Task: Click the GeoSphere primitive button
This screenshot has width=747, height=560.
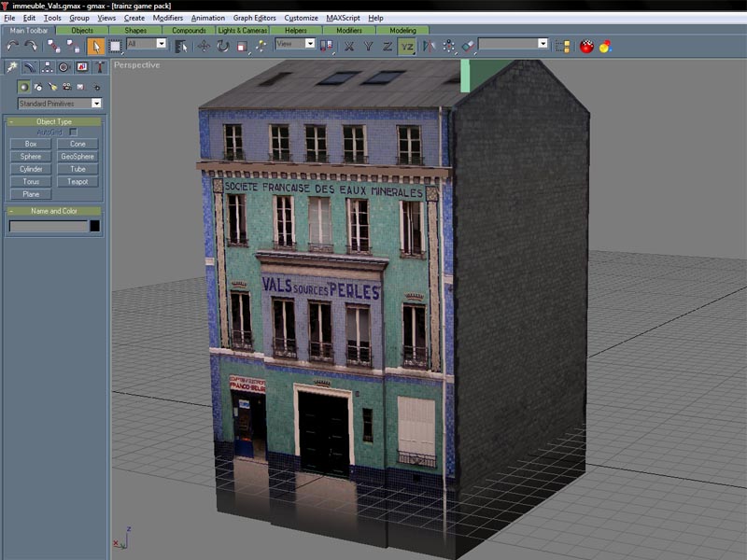Action: click(78, 157)
